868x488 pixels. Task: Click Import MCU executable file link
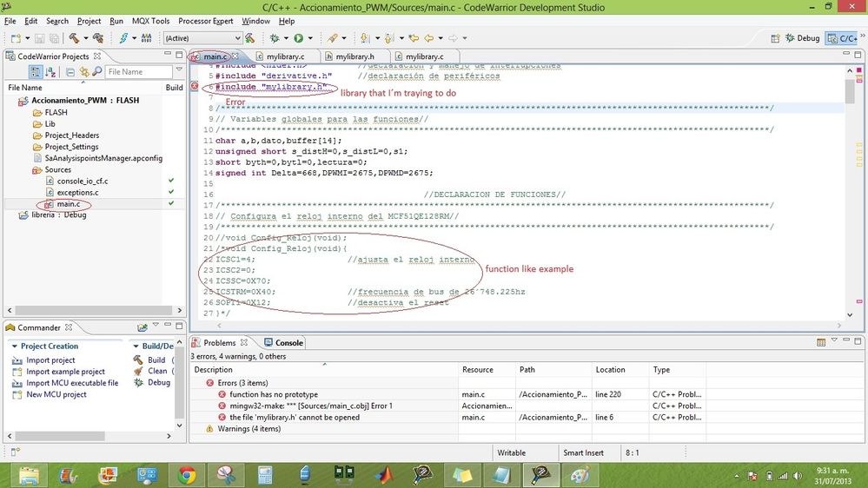(x=72, y=383)
